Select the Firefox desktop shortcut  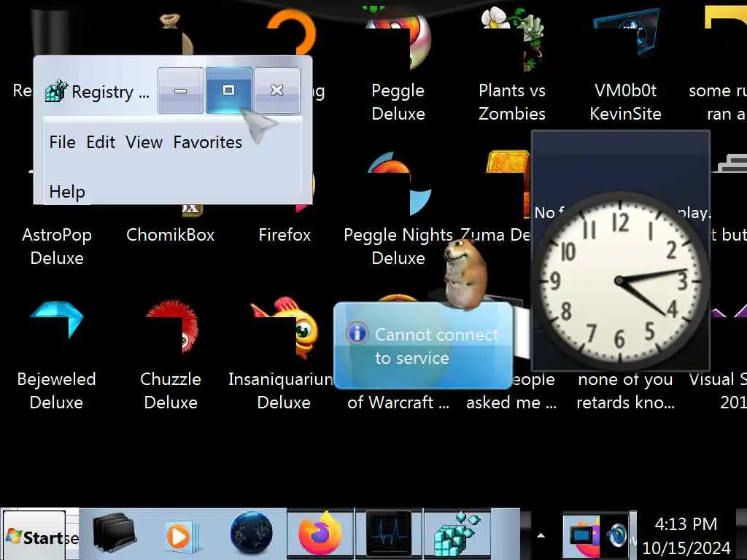coord(285,235)
